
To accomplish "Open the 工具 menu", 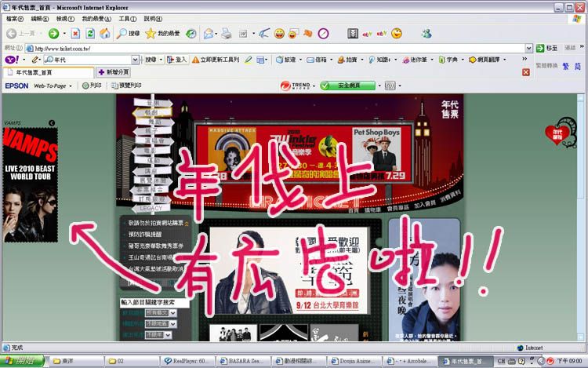I will (128, 19).
